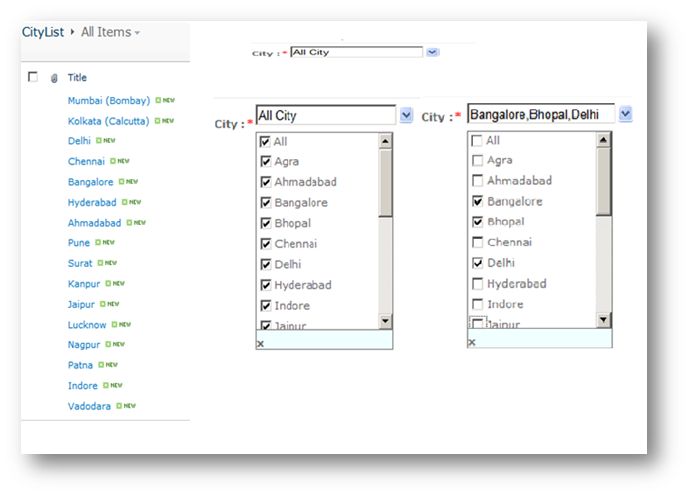The height and width of the screenshot is (496, 689).
Task: Uncheck Bangalore in the All City list
Action: coord(265,203)
